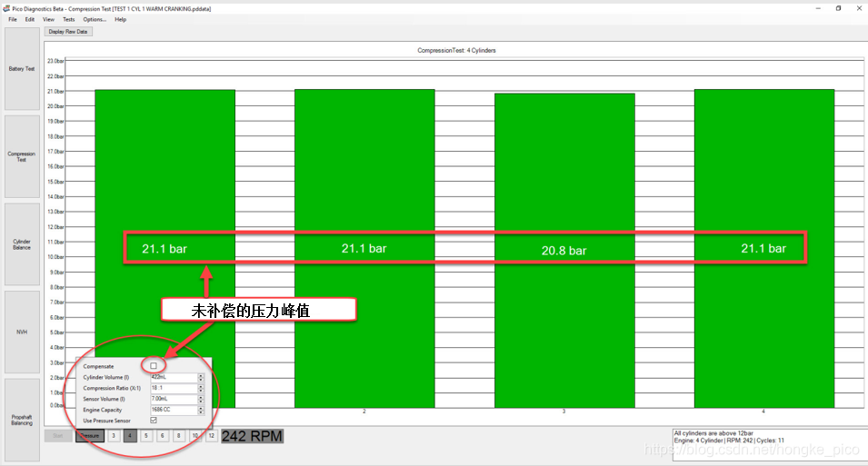Select 8 cylinders button
Viewport: 868px width, 466px height.
click(x=178, y=435)
